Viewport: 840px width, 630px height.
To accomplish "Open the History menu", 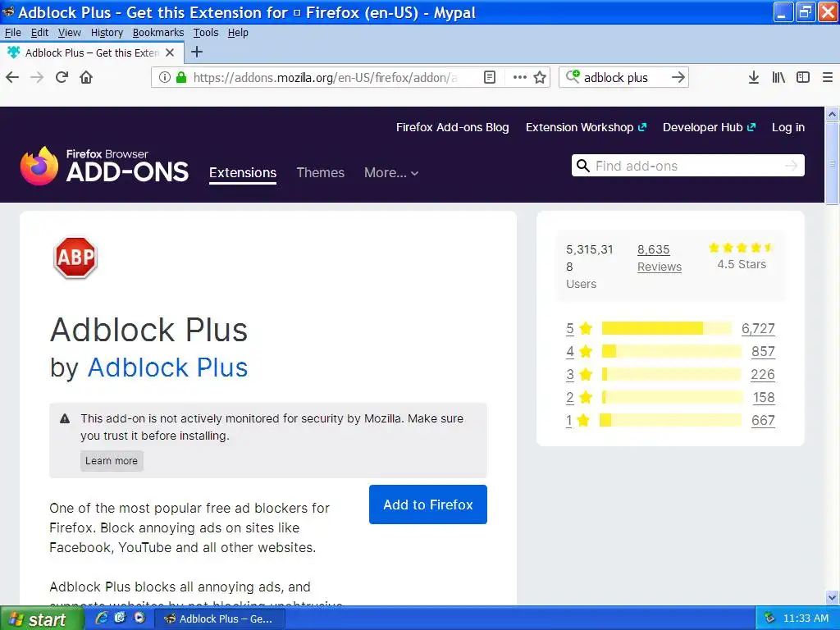I will pyautogui.click(x=107, y=33).
